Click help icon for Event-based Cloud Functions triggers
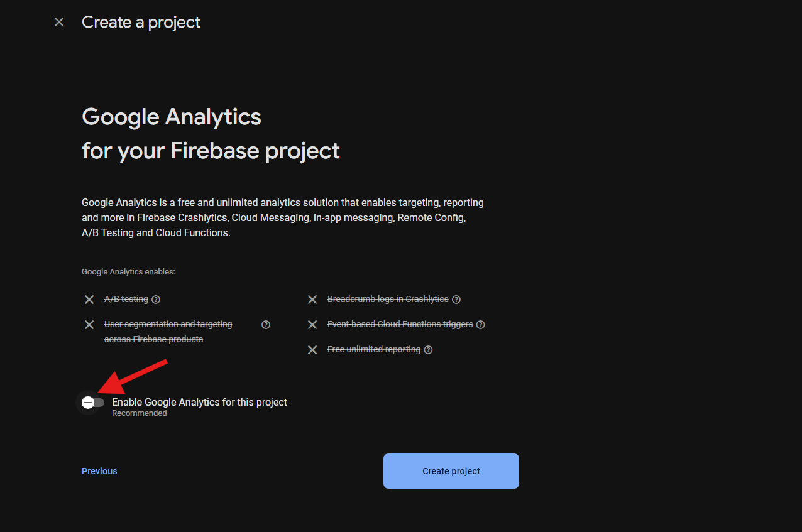The width and height of the screenshot is (802, 532). (x=481, y=325)
